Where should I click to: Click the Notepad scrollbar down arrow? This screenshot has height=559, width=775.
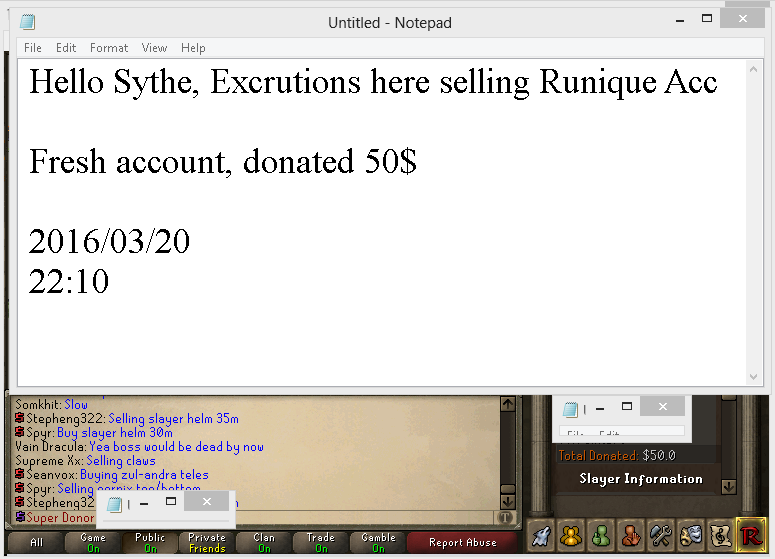click(753, 377)
